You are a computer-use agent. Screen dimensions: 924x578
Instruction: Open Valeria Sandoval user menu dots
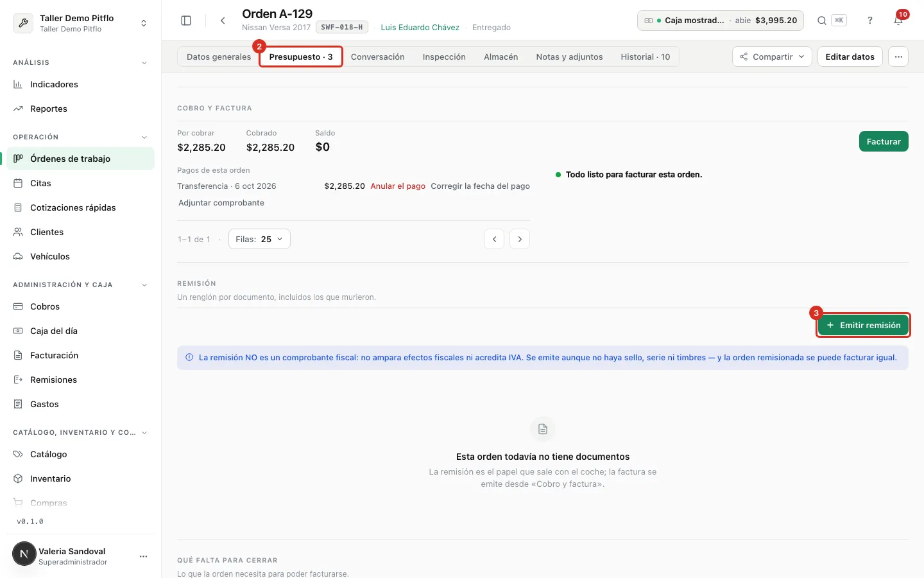point(143,556)
